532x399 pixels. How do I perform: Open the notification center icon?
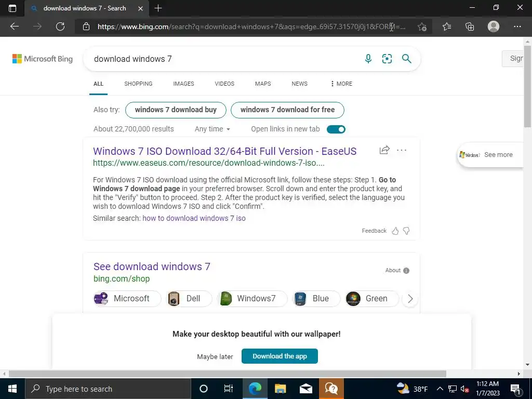515,389
